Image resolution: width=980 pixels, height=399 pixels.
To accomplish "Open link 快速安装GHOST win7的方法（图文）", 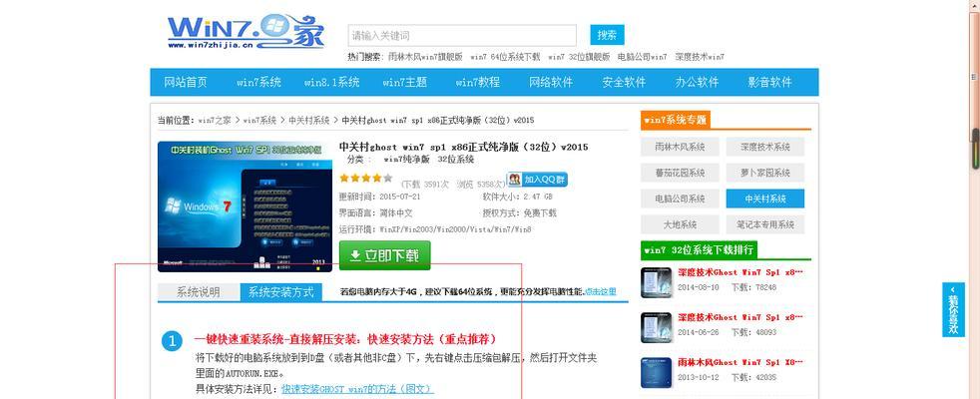I will (x=357, y=389).
